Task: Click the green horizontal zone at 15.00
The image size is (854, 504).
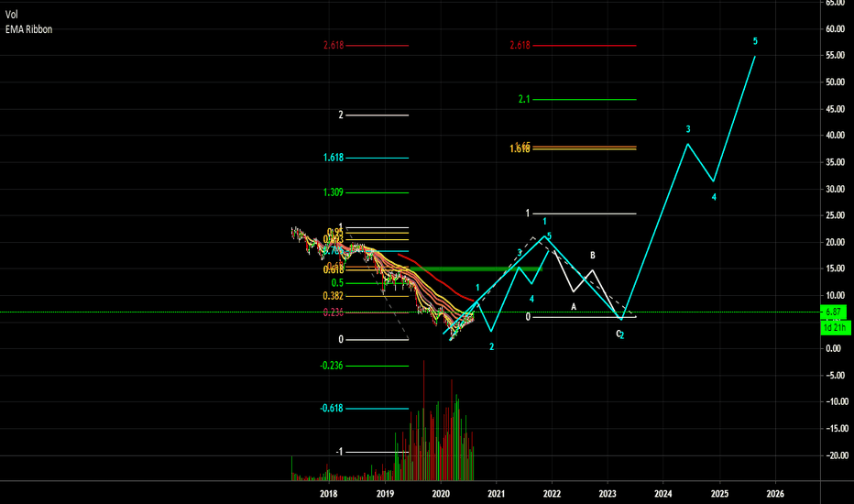Action: tap(475, 269)
